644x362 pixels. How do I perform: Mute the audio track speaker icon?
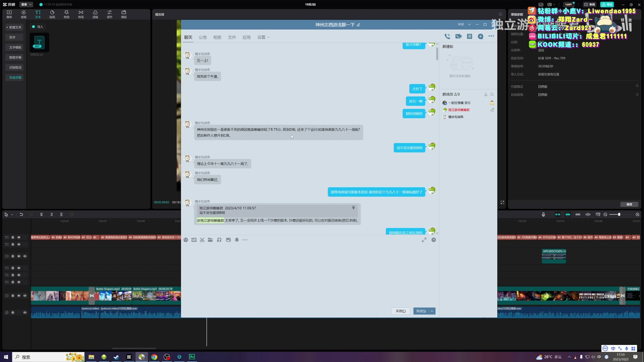25,312
